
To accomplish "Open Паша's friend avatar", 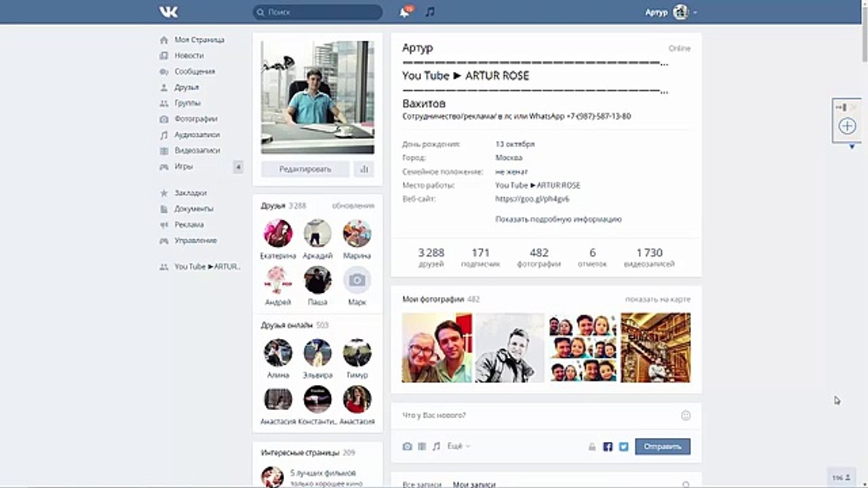I will (x=317, y=280).
